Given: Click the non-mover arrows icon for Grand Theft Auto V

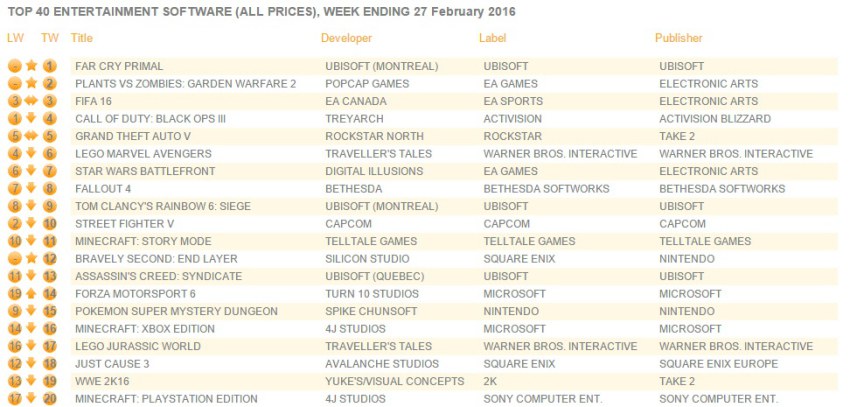Looking at the screenshot, I should (x=31, y=136).
